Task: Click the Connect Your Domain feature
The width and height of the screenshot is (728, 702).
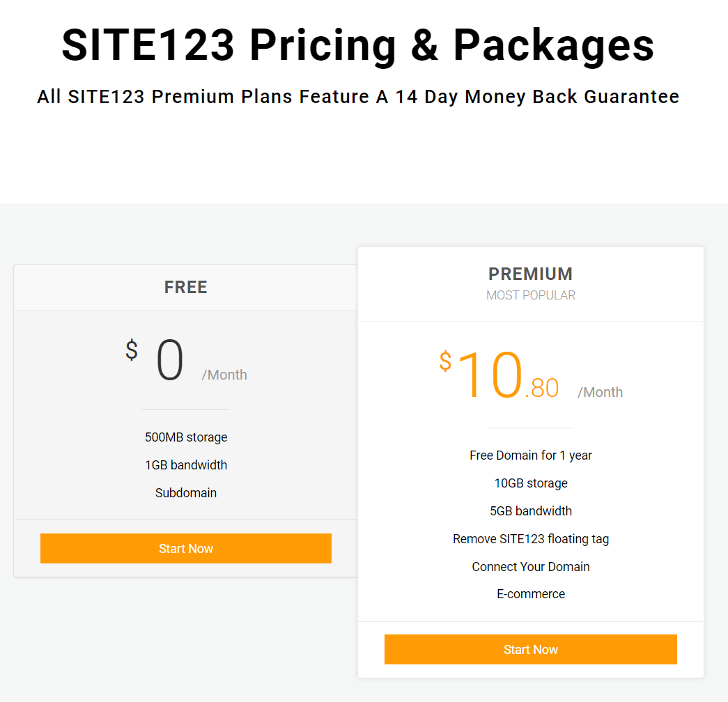Action: (530, 566)
